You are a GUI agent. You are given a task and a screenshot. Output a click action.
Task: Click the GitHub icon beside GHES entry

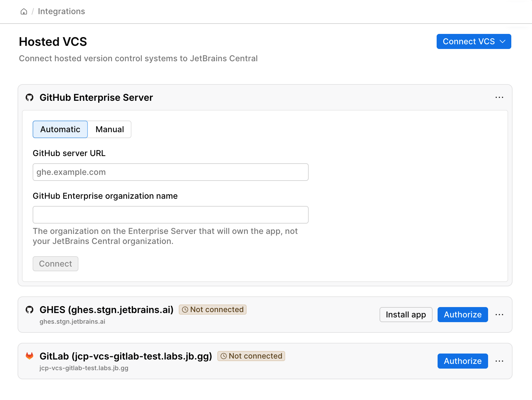pos(29,310)
